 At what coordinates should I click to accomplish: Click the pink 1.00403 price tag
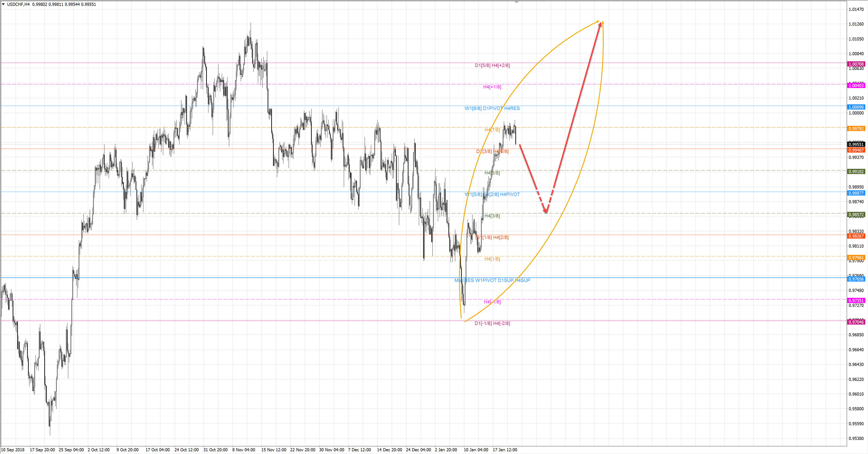[856, 86]
